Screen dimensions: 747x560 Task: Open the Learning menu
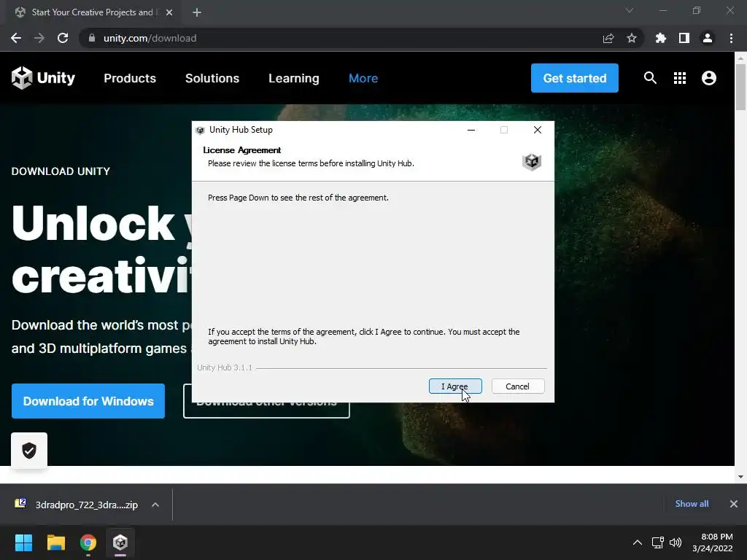(294, 78)
